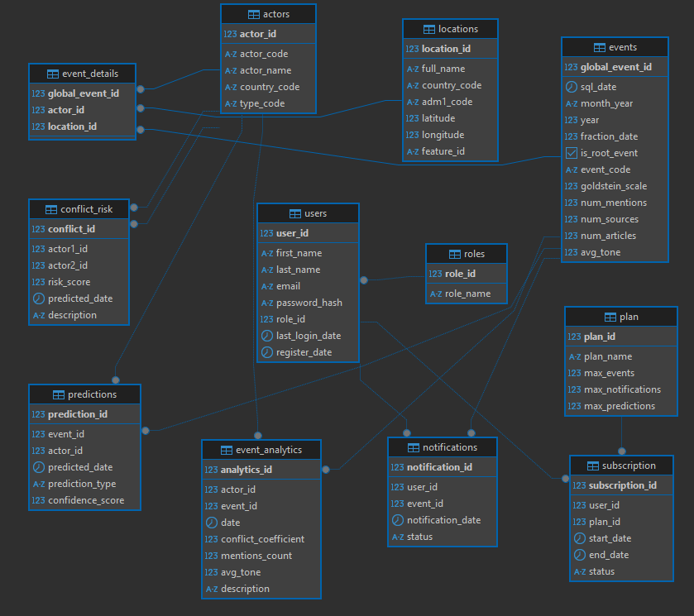Click the clock icon next to last_login_date
This screenshot has height=616, width=694.
tap(266, 336)
